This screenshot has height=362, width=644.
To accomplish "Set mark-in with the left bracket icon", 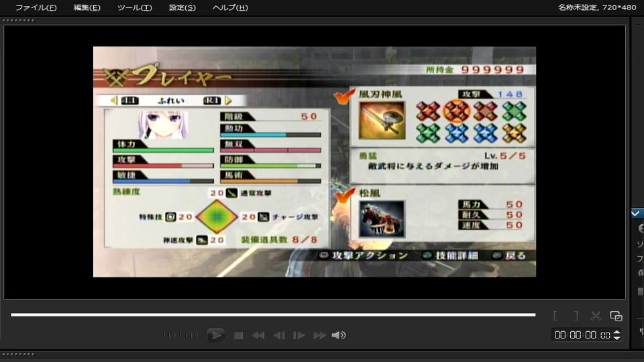I will [555, 316].
